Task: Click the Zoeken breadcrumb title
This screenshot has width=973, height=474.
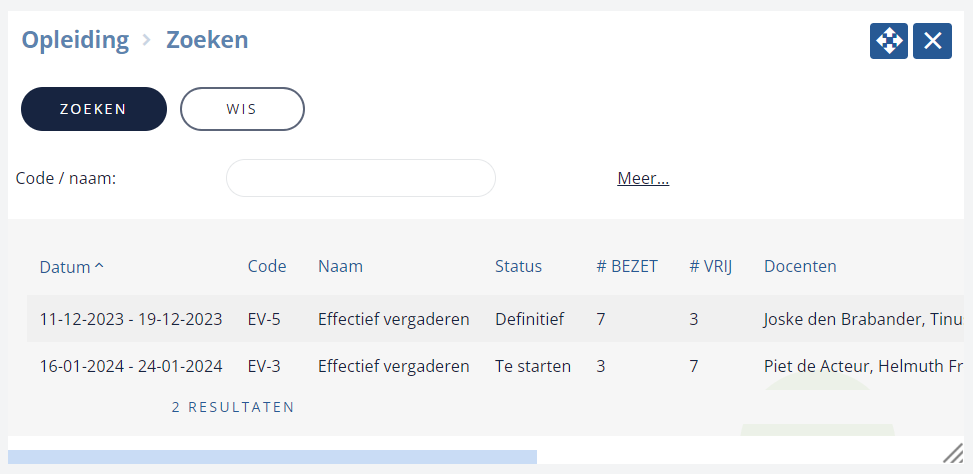Action: tap(207, 40)
